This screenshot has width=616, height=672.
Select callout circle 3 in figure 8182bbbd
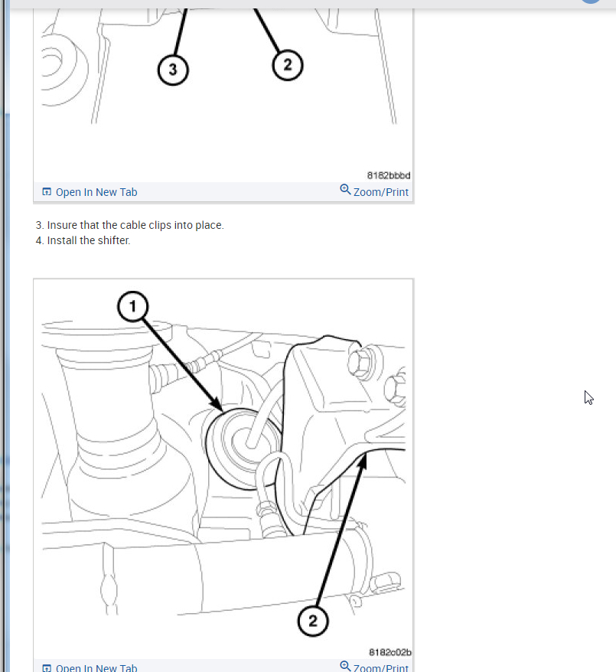(173, 70)
